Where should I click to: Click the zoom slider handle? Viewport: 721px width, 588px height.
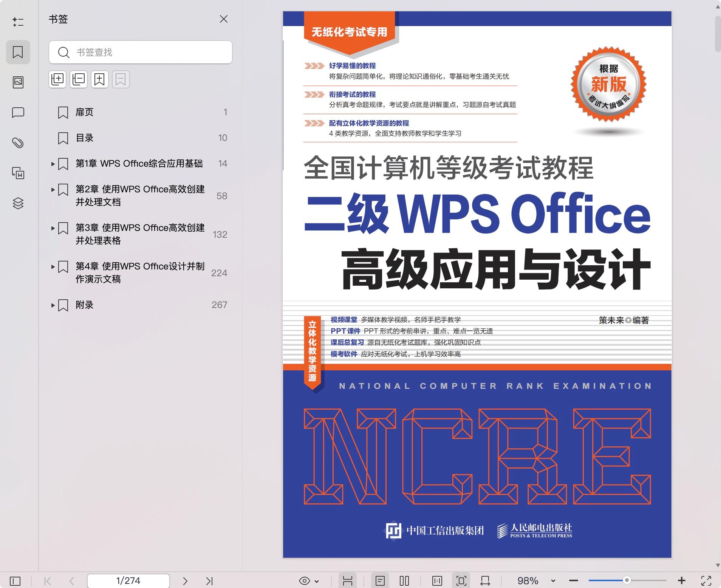point(627,580)
